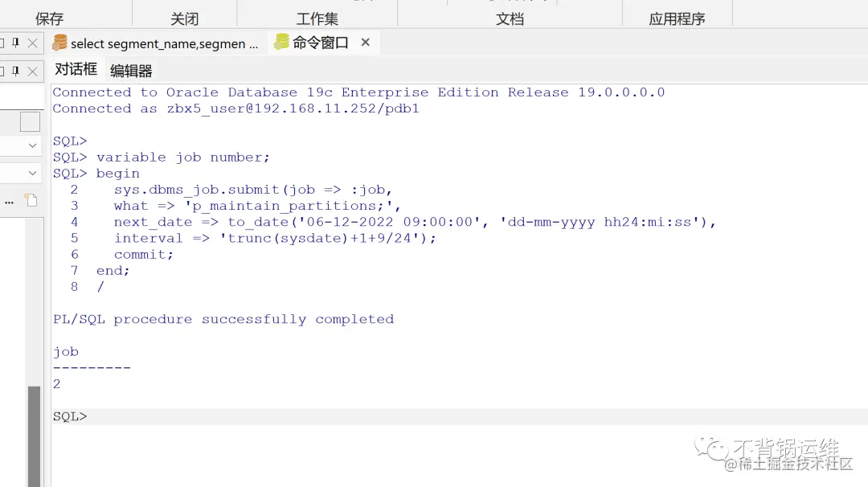868x487 pixels.
Task: Click the job result value 2
Action: pos(56,384)
